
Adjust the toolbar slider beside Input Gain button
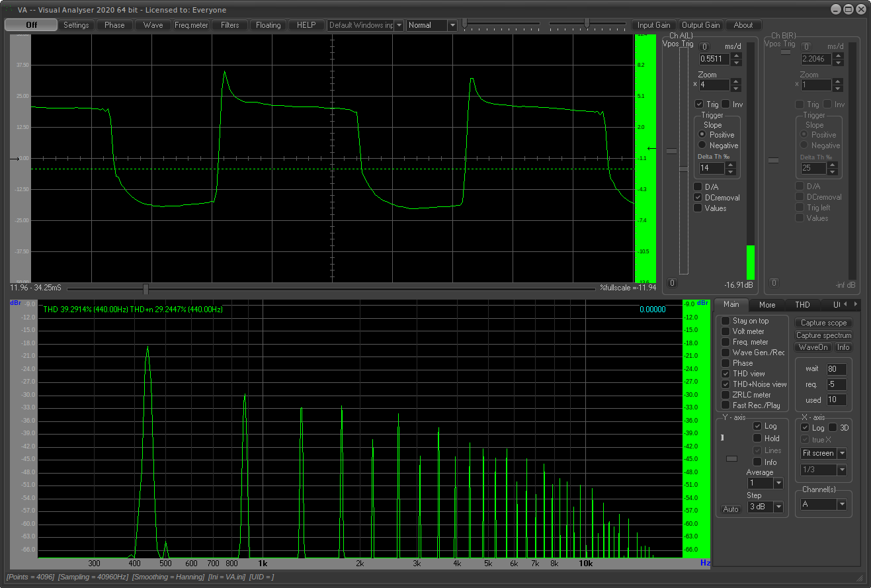[x=587, y=23]
